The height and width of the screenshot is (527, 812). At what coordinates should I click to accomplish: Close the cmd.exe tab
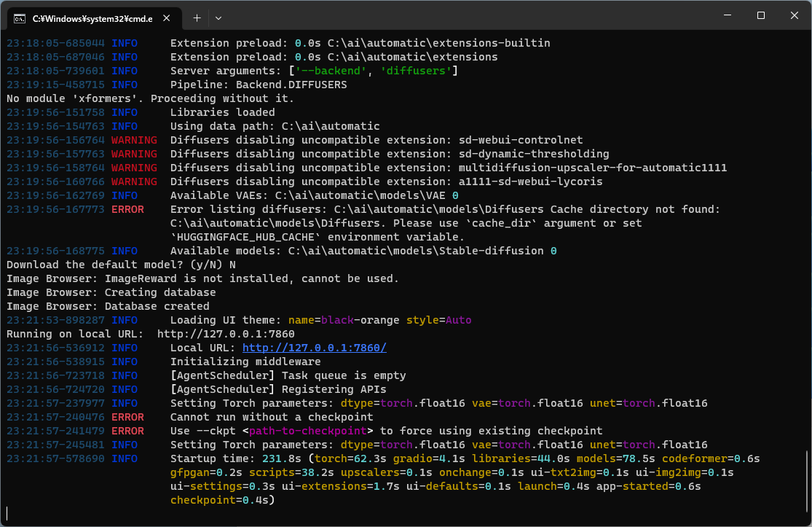(166, 18)
